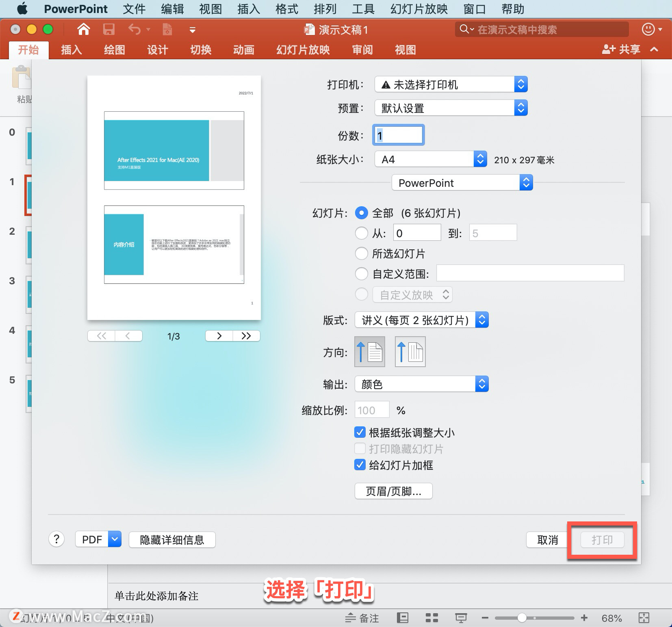Open the 版式 layout dropdown
This screenshot has height=627, width=672.
422,320
